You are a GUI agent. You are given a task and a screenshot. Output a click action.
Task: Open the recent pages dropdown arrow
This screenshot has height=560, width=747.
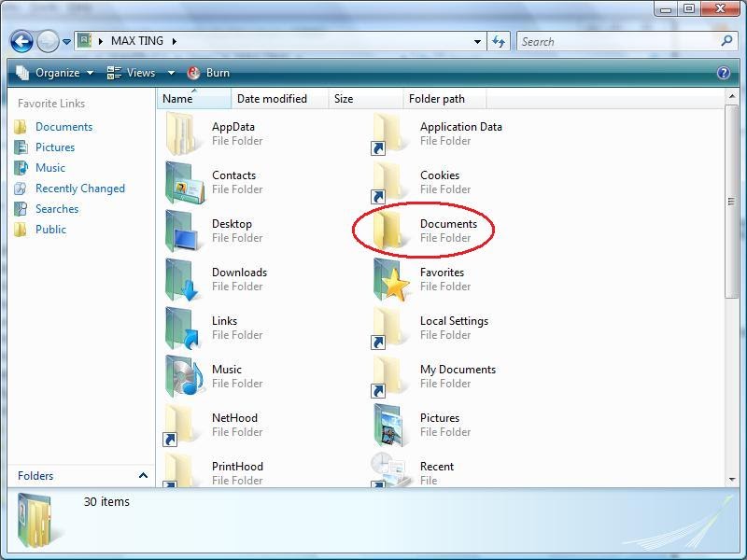click(66, 42)
